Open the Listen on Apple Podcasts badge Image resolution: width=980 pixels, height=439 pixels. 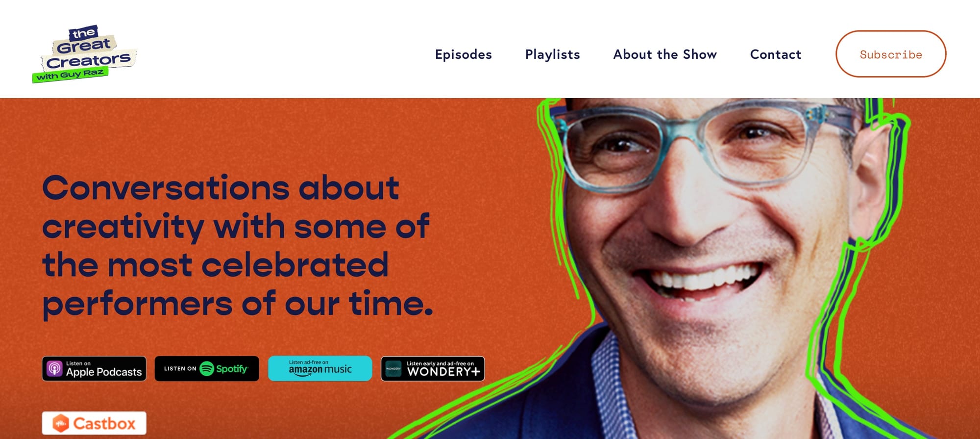[94, 369]
